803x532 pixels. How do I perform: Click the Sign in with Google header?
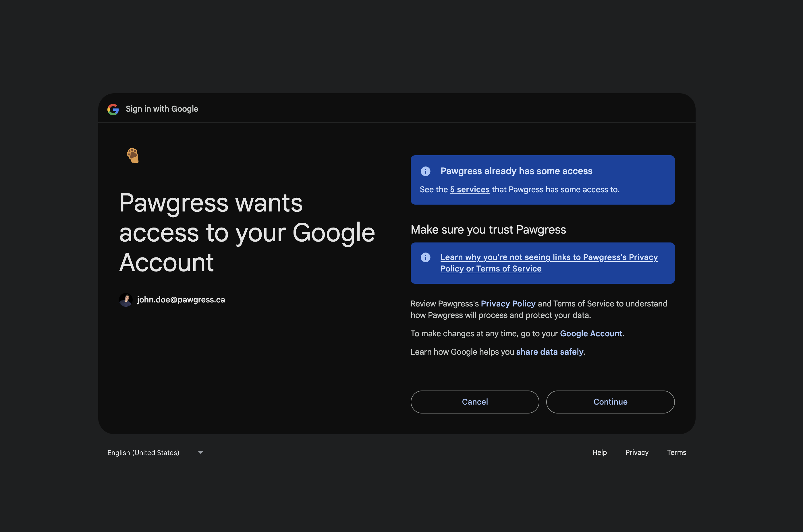coord(162,109)
